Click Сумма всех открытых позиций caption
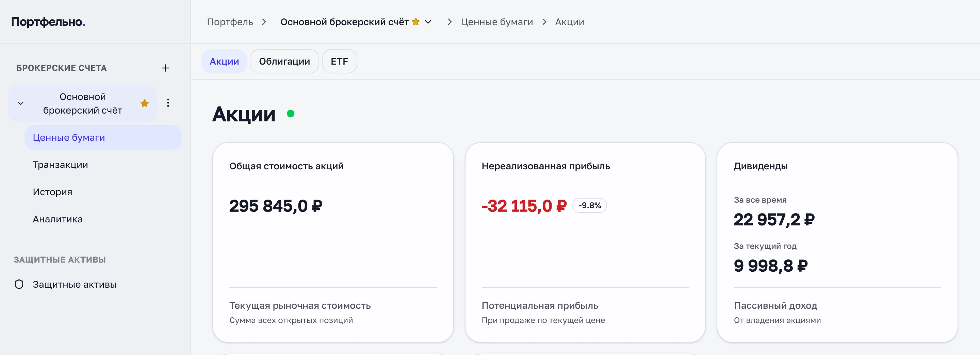Image resolution: width=980 pixels, height=355 pixels. (291, 320)
